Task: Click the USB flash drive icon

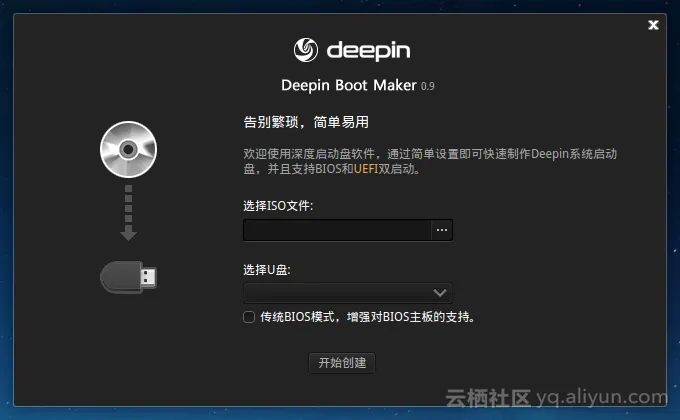Action: [x=128, y=277]
